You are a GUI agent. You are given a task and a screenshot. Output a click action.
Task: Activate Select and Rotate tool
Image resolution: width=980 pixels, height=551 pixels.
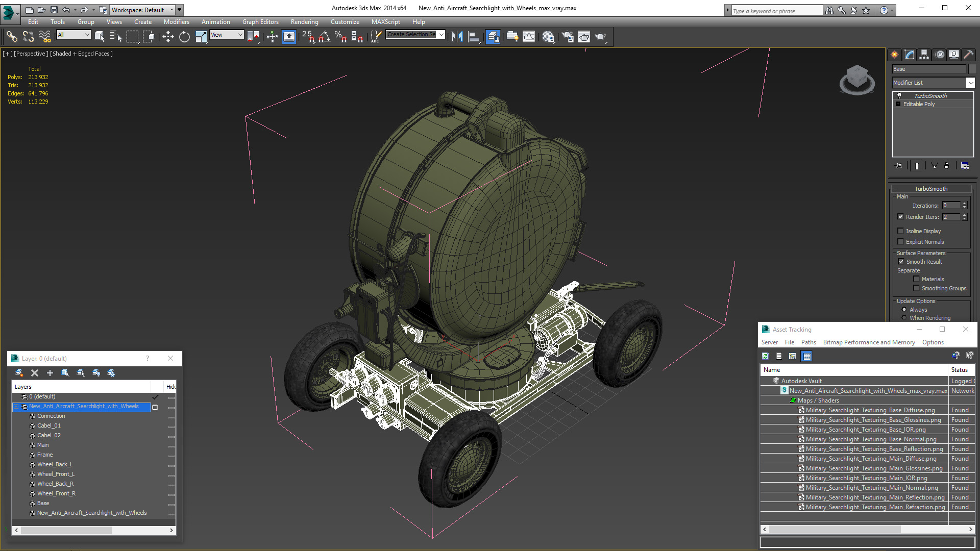click(x=184, y=36)
